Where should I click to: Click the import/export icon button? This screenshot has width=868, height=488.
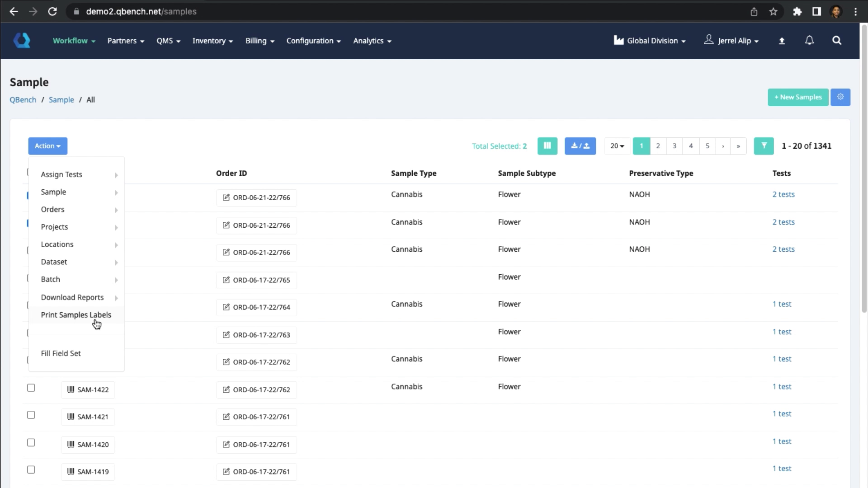click(x=580, y=146)
